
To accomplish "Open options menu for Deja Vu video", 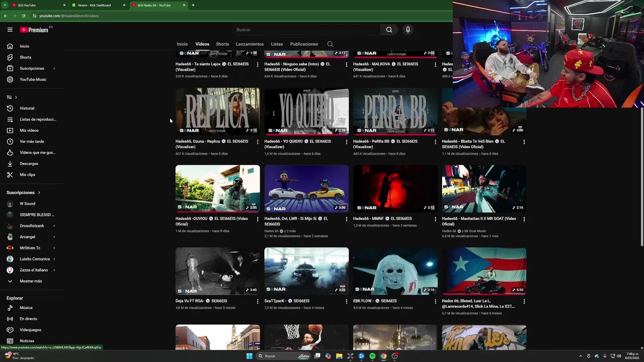I will coord(258,301).
